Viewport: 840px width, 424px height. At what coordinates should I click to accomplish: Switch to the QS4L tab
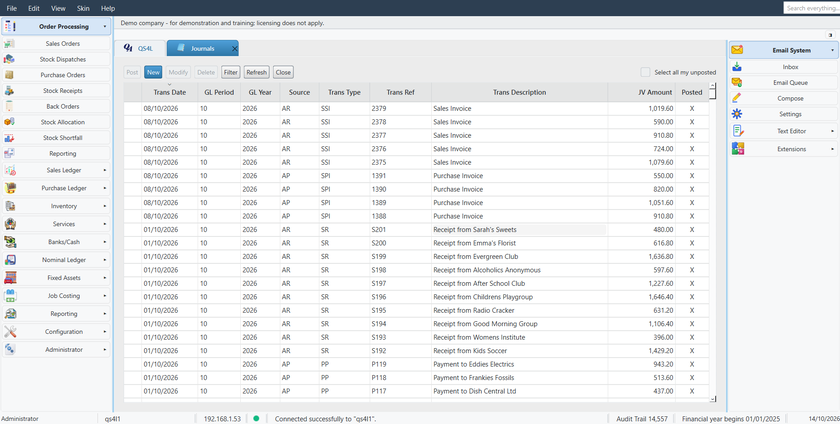pyautogui.click(x=139, y=48)
